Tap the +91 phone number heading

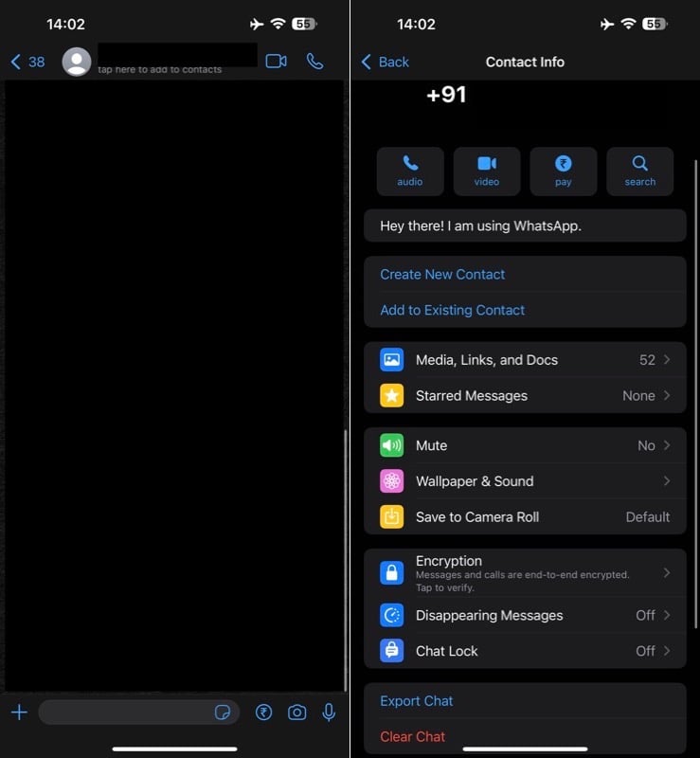point(446,94)
